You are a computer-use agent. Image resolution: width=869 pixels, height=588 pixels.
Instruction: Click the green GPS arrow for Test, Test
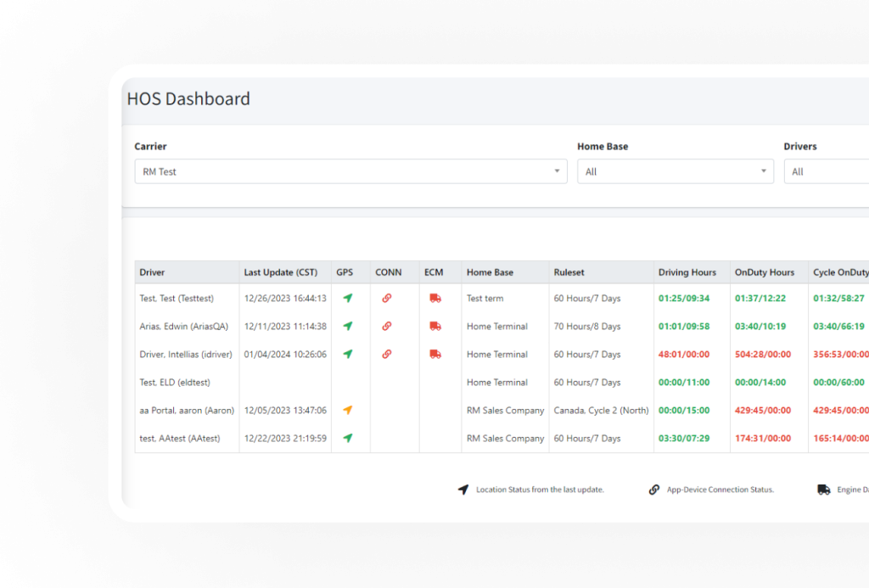pyautogui.click(x=346, y=298)
